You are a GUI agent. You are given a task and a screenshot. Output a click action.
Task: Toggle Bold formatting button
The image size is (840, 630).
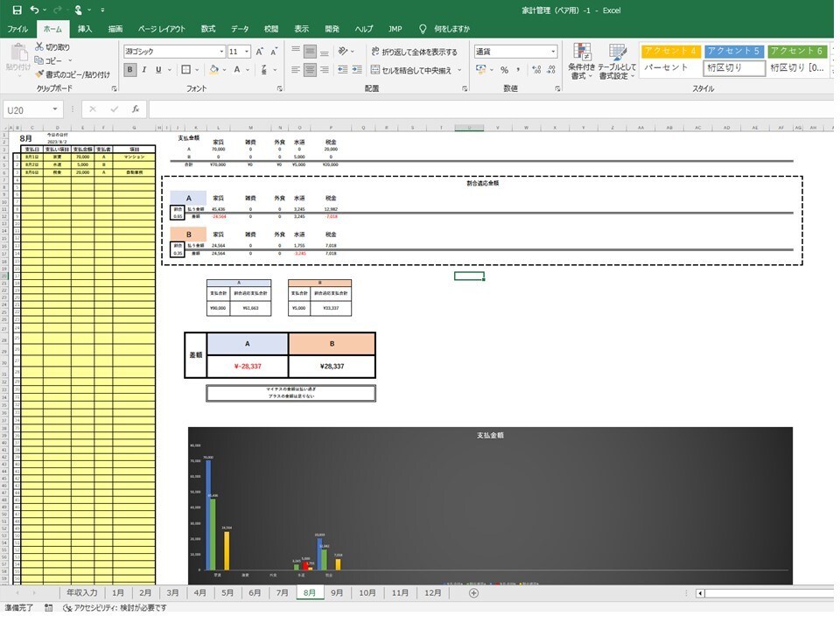[129, 70]
